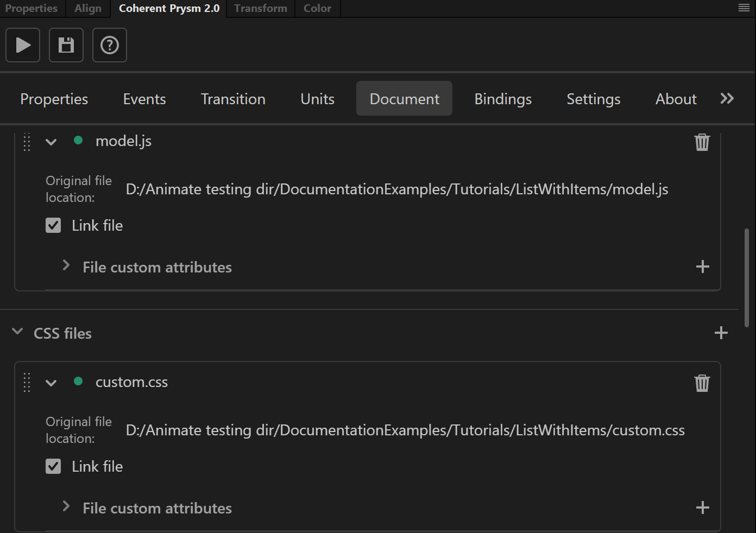
Task: Click Original file location label for custom.css
Action: pyautogui.click(x=79, y=430)
